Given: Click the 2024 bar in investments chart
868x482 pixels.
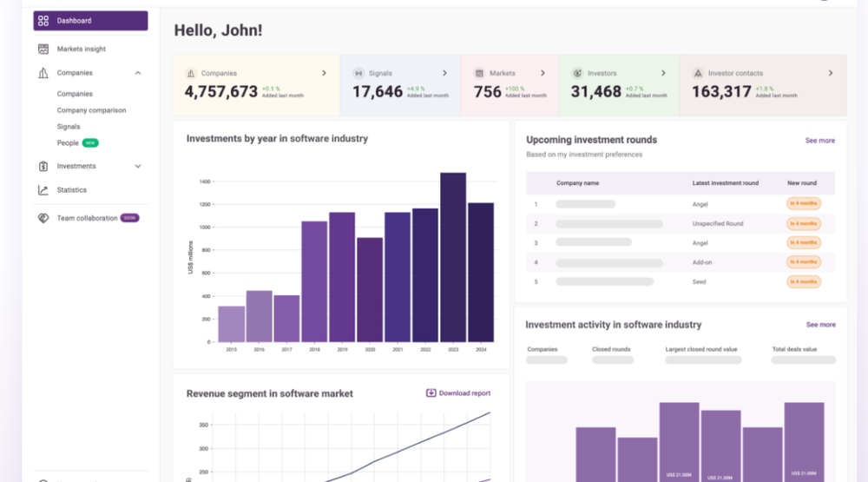Looking at the screenshot, I should click(481, 272).
